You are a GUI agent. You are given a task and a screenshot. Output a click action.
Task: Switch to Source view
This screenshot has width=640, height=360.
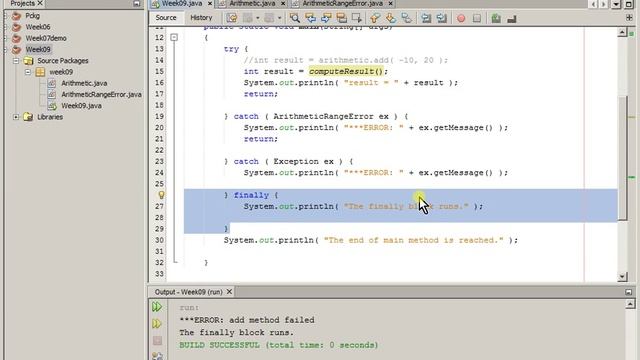[166, 18]
